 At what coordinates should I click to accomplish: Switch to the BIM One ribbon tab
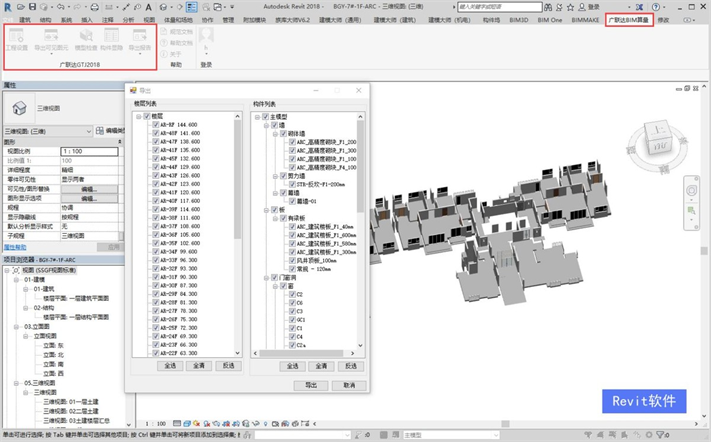coord(550,20)
